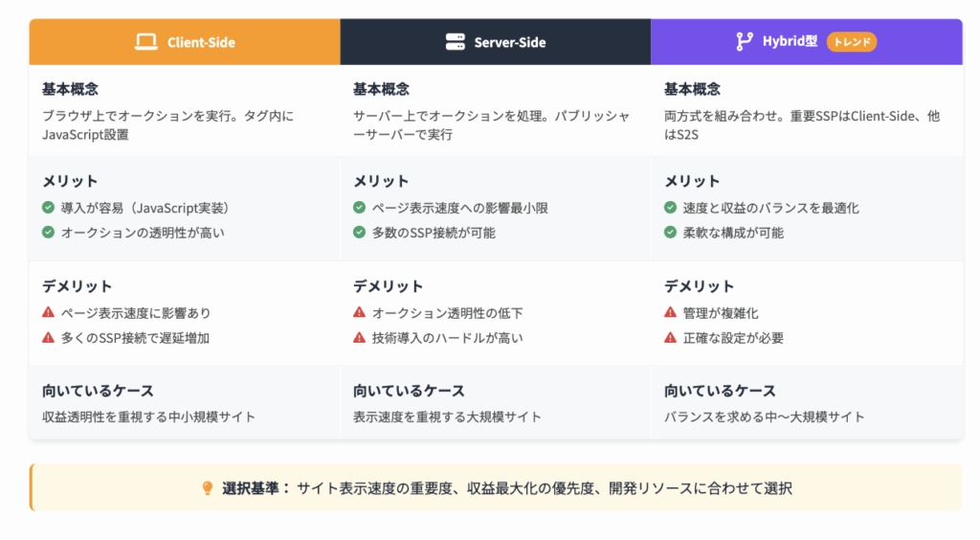Click the laptop icon beside Client-Side
This screenshot has width=980, height=540.
point(145,42)
